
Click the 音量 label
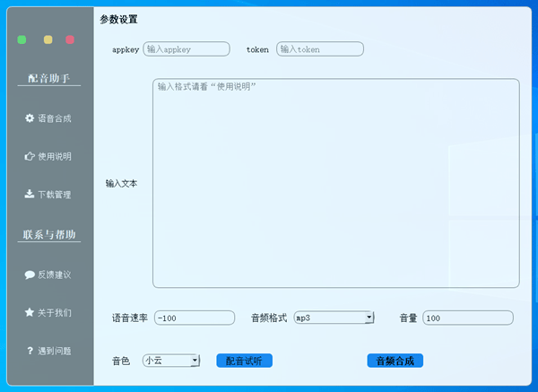(408, 318)
